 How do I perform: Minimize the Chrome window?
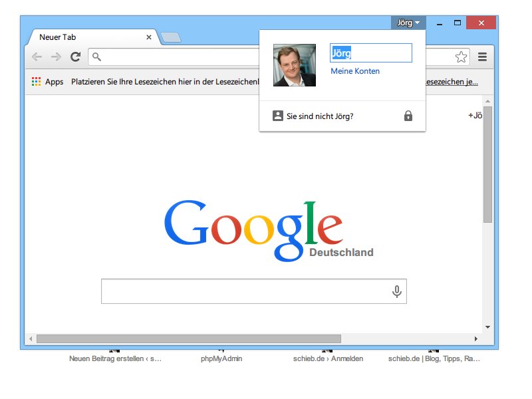440,23
